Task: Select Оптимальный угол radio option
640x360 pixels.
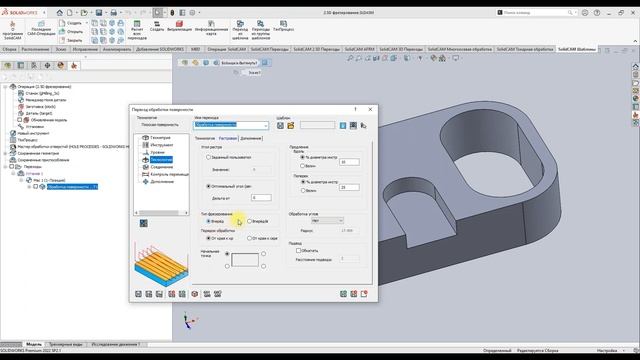Action: coord(209,186)
